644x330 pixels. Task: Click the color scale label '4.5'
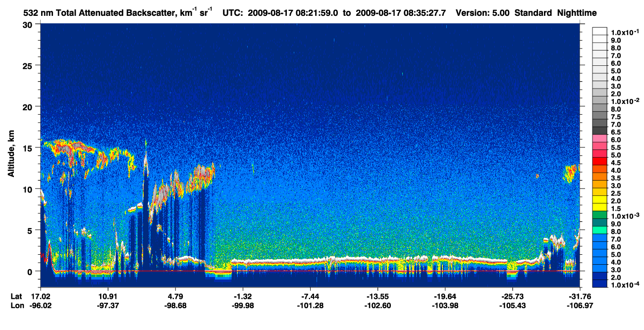[616, 163]
